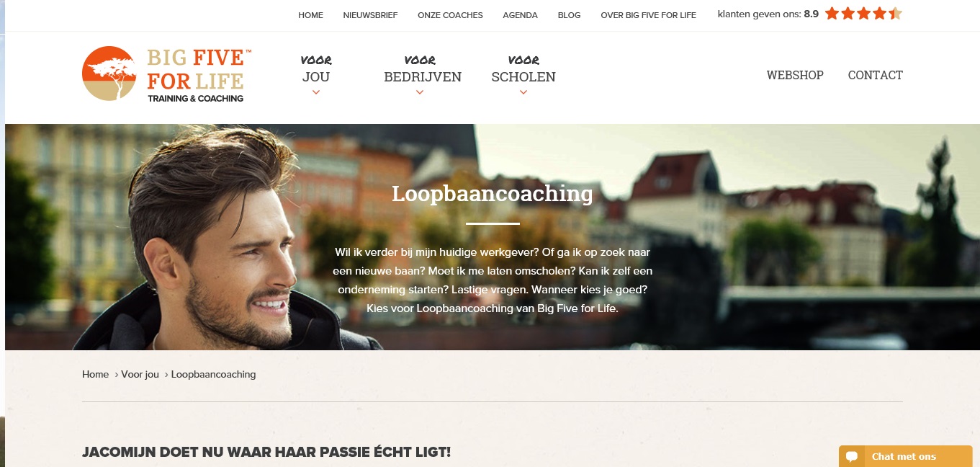
Task: Open the chat bubble icon
Action: 852,456
